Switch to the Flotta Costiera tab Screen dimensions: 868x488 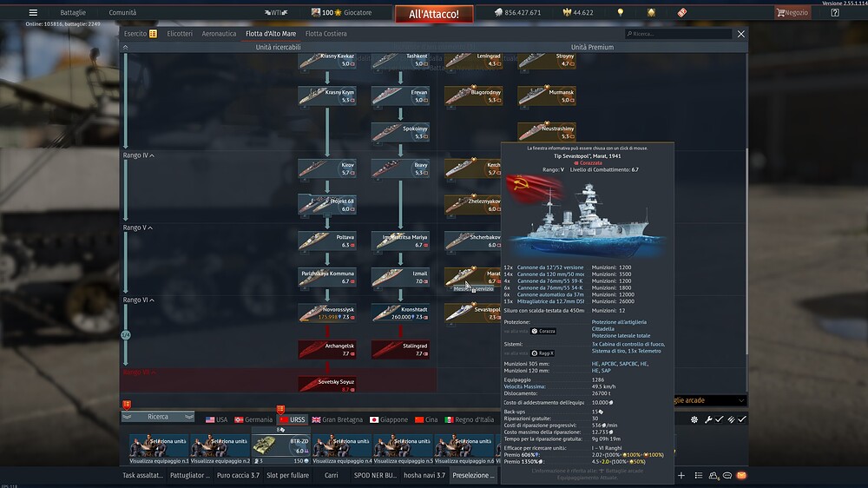[x=326, y=34]
